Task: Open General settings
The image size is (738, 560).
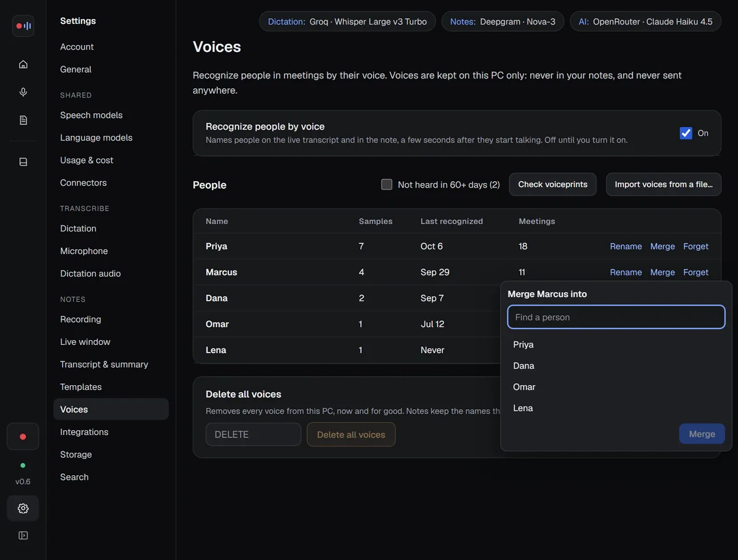Action: click(76, 69)
